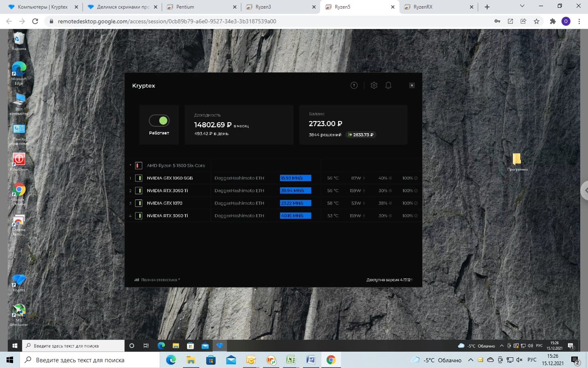Screen dimensions: 588x368
Task: Open Chrome extensions puzzle icon
Action: click(553, 21)
